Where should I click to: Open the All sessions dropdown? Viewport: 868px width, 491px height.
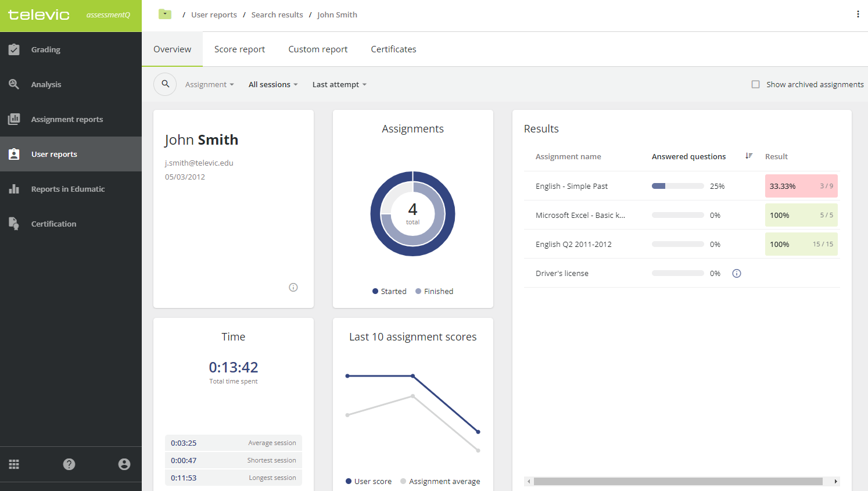tap(273, 84)
